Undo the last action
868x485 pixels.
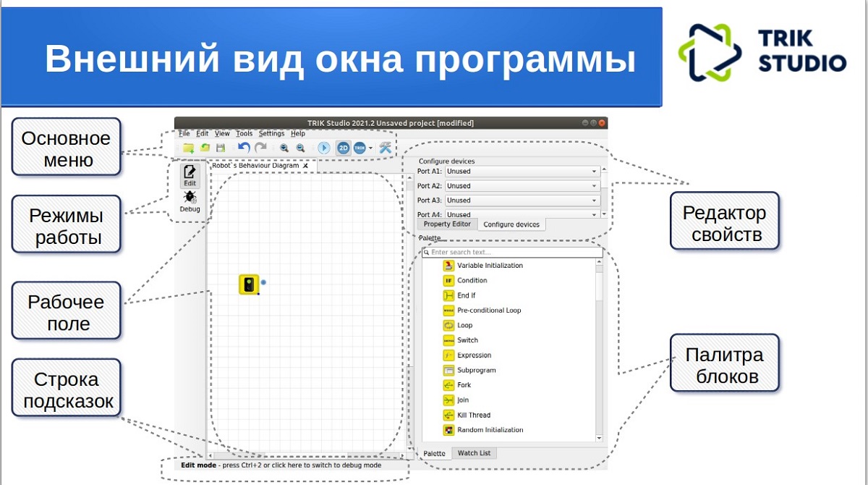coord(244,148)
